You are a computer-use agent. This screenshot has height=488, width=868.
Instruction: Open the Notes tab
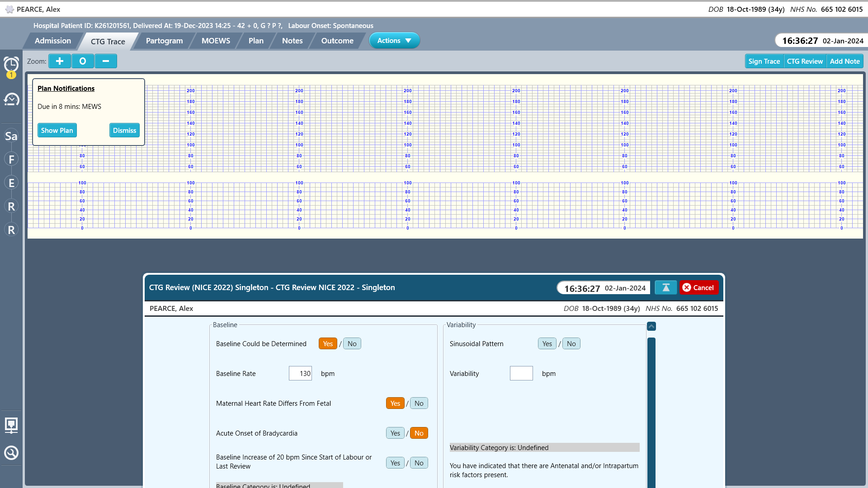pos(292,41)
